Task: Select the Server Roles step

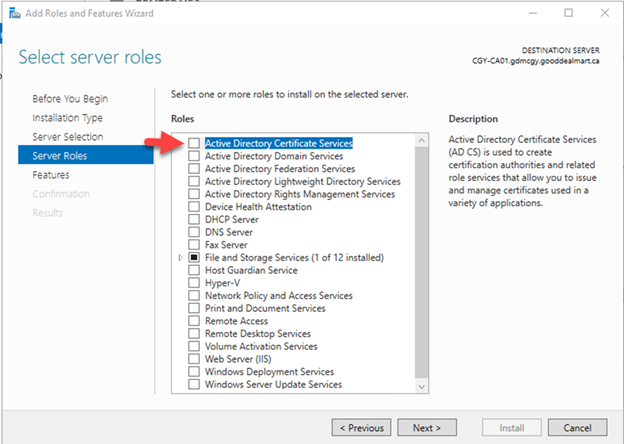Action: [86, 155]
